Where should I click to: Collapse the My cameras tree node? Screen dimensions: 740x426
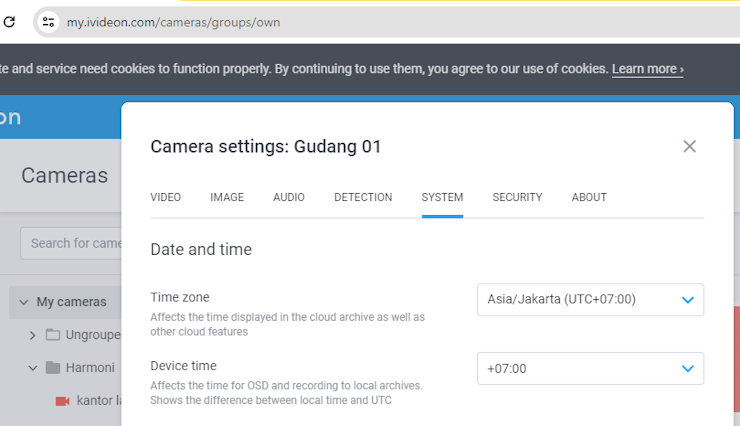[x=24, y=302]
